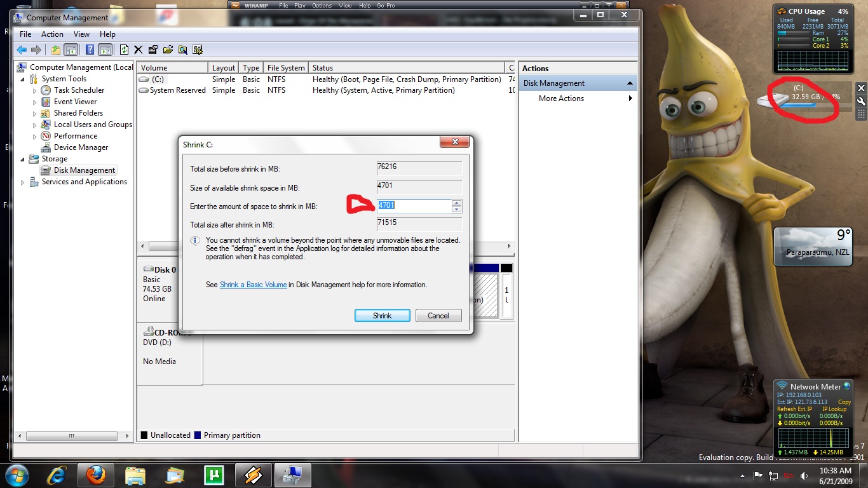Select the (C:) volume row
Viewport: 868px width, 488px height.
point(325,79)
